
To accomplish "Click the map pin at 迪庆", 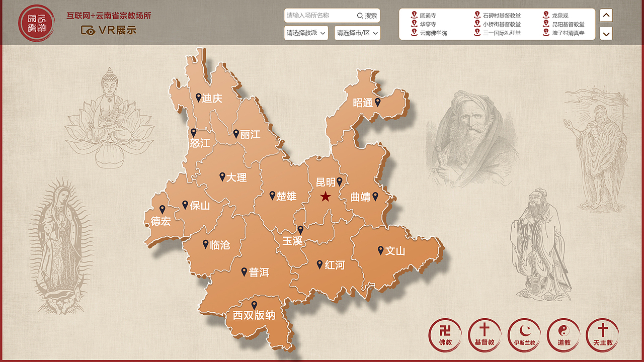I will pyautogui.click(x=198, y=98).
